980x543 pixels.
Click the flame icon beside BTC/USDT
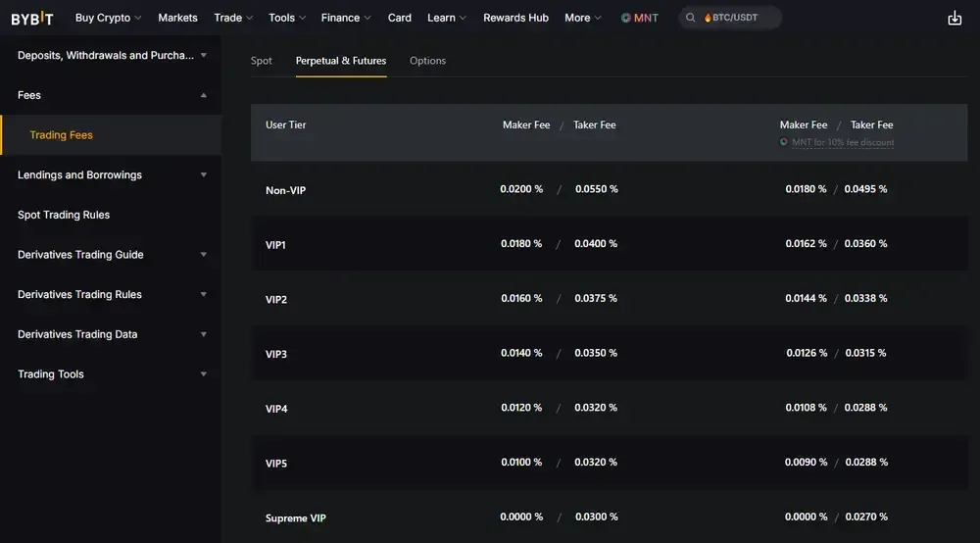coord(708,18)
